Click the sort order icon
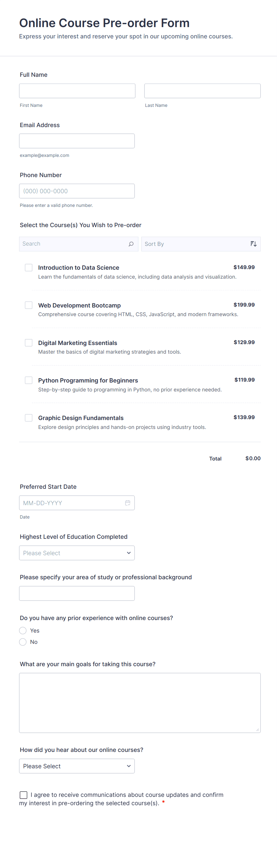Image resolution: width=277 pixels, height=868 pixels. coord(253,244)
